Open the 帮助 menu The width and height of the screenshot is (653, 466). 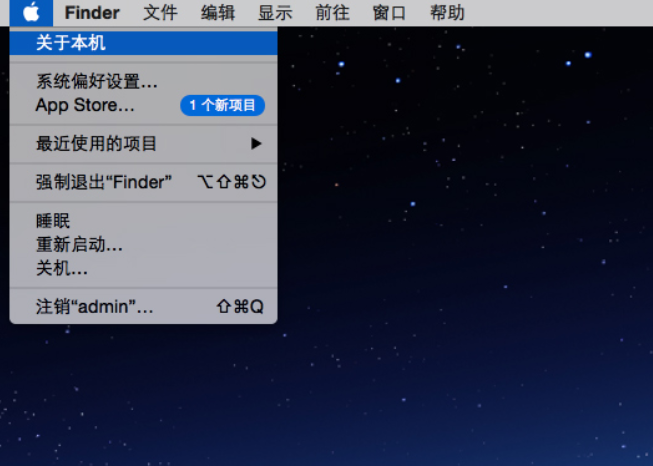point(447,13)
